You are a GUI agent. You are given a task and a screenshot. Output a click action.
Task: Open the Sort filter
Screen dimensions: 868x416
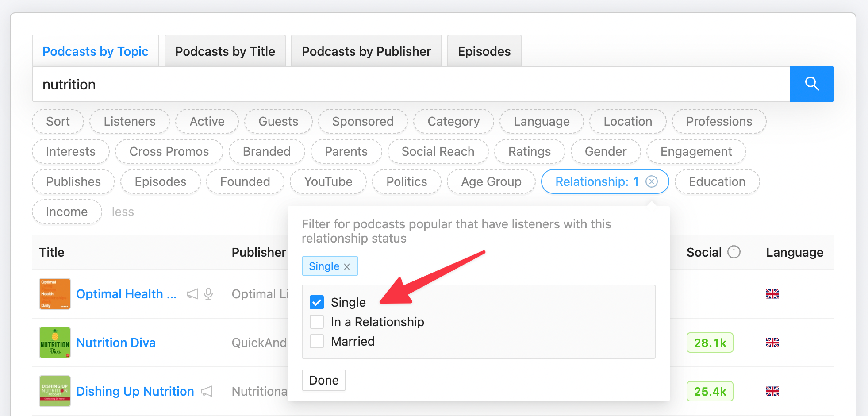(58, 121)
